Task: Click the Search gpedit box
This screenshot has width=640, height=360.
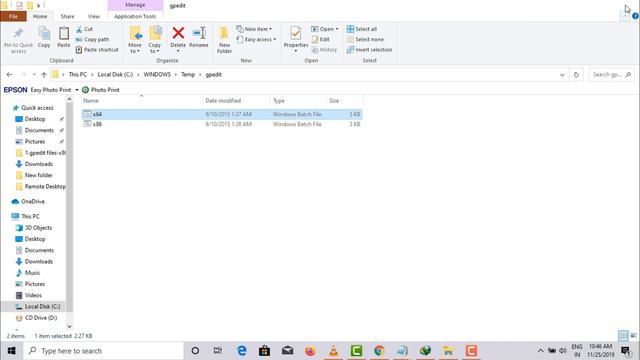Action: 611,75
